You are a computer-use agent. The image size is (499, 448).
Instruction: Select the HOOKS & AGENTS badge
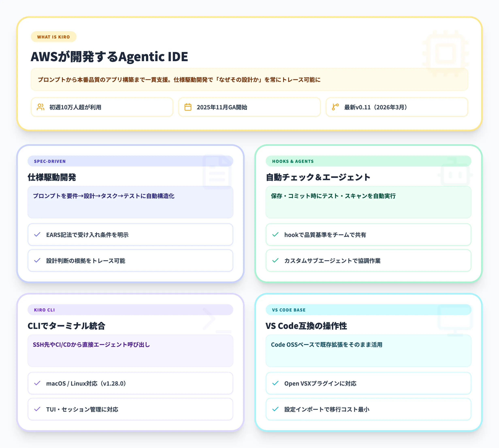[293, 161]
